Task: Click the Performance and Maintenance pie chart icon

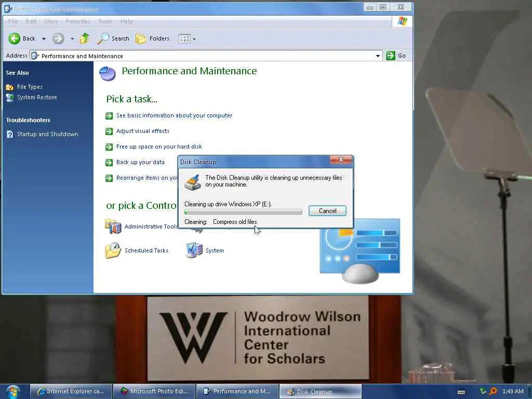Action: click(x=108, y=73)
